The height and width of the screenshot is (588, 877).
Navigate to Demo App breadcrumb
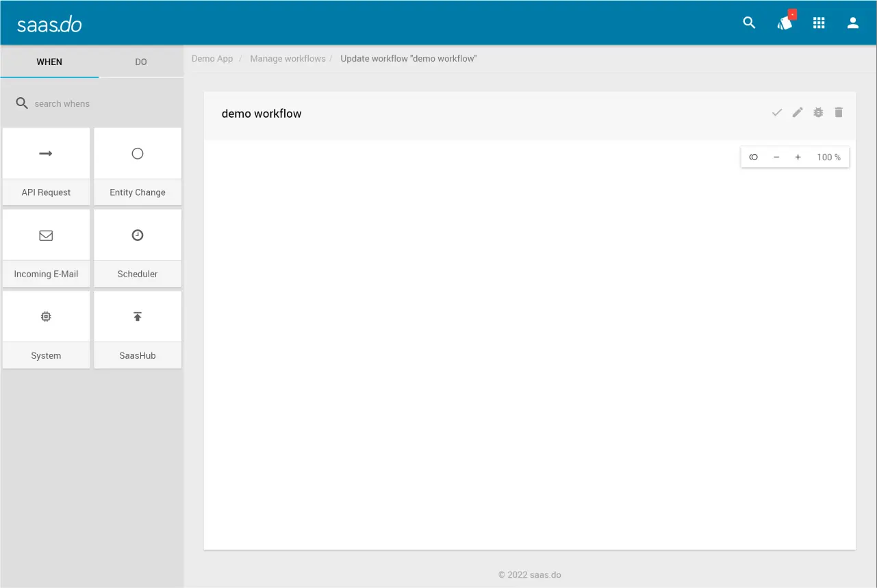(x=212, y=59)
